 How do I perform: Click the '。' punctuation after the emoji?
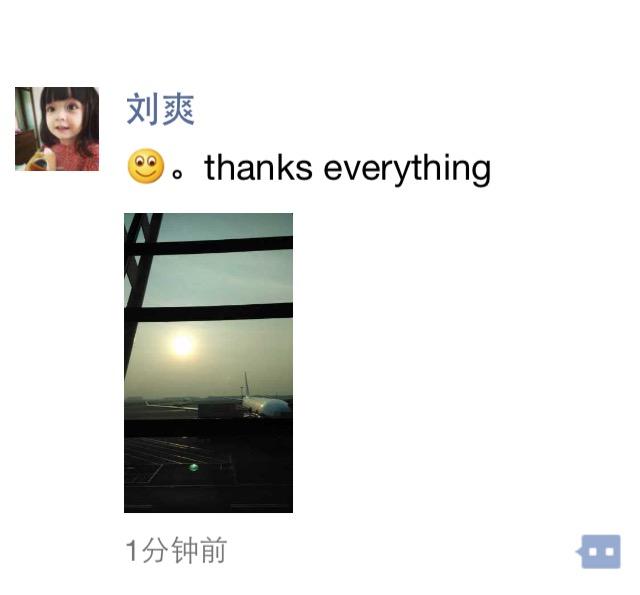[178, 173]
